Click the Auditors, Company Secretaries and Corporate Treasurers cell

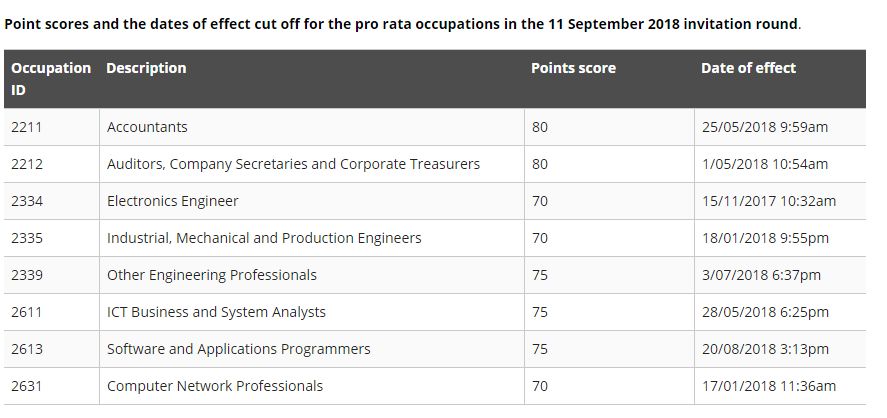click(x=312, y=164)
